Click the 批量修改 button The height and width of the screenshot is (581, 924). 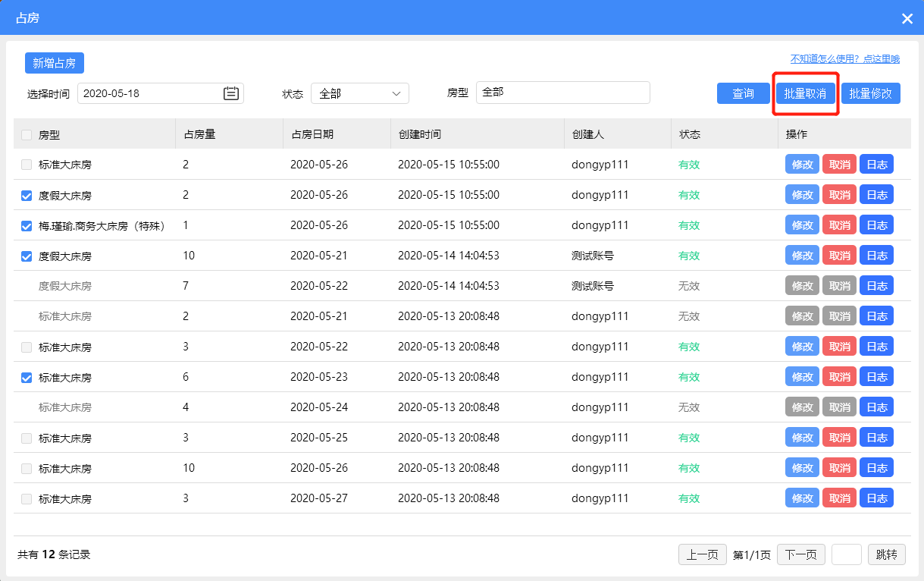870,93
